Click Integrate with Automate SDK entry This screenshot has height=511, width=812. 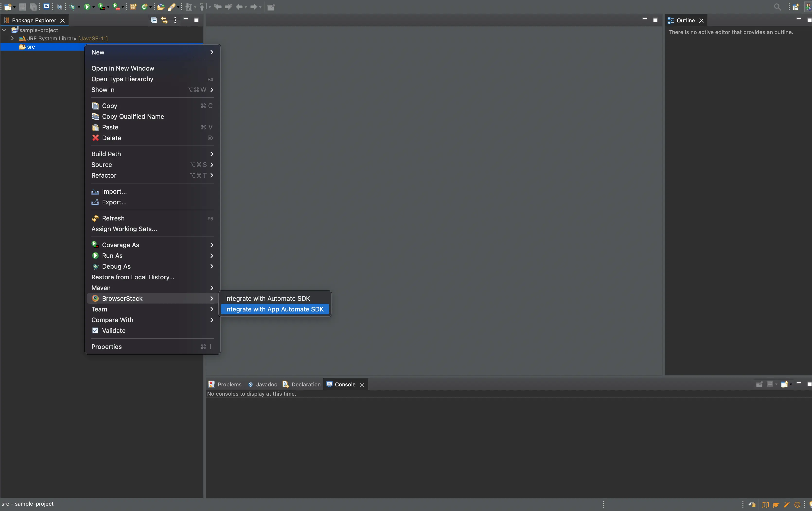point(267,298)
